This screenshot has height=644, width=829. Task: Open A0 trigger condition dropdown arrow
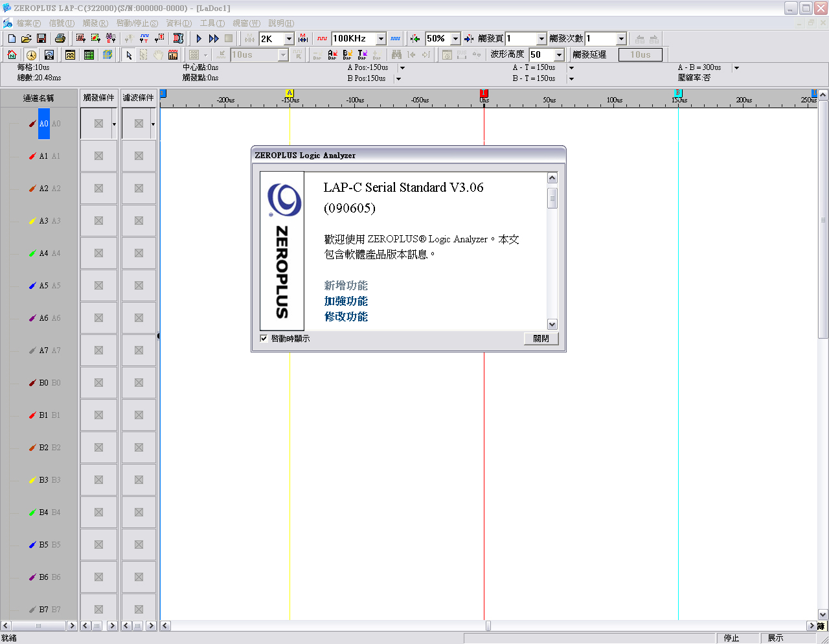point(114,124)
